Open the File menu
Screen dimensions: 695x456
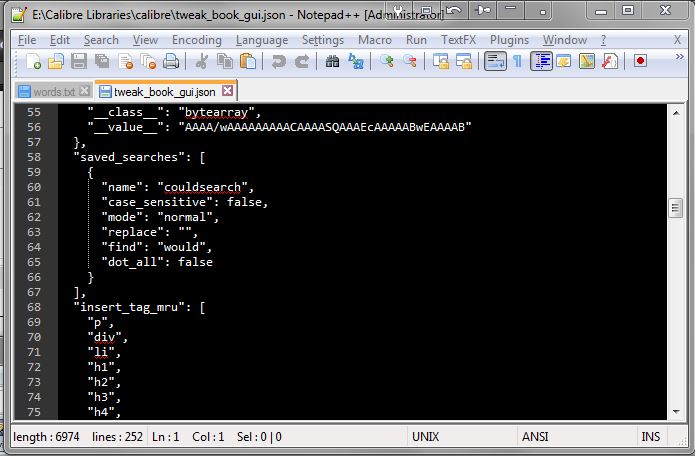point(27,40)
